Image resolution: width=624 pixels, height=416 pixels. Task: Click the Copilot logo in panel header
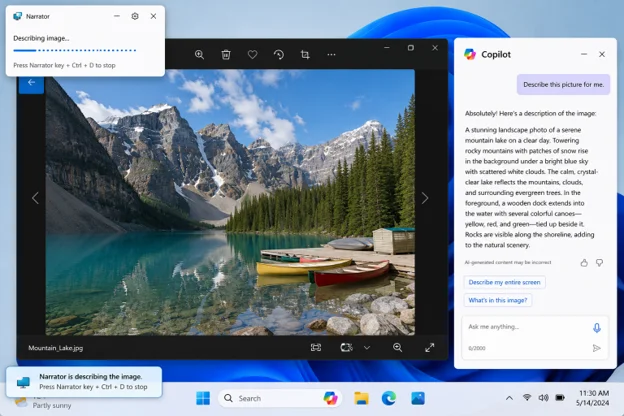tap(470, 54)
